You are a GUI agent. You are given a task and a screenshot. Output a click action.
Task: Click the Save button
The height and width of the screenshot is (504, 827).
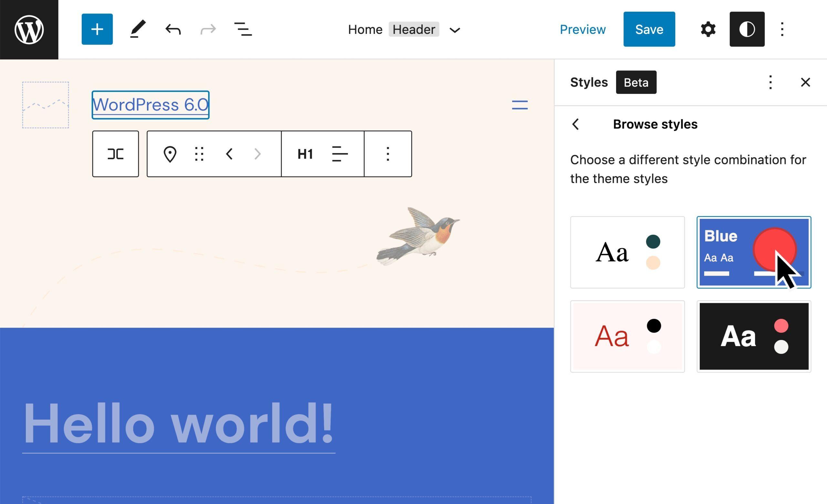(x=649, y=29)
